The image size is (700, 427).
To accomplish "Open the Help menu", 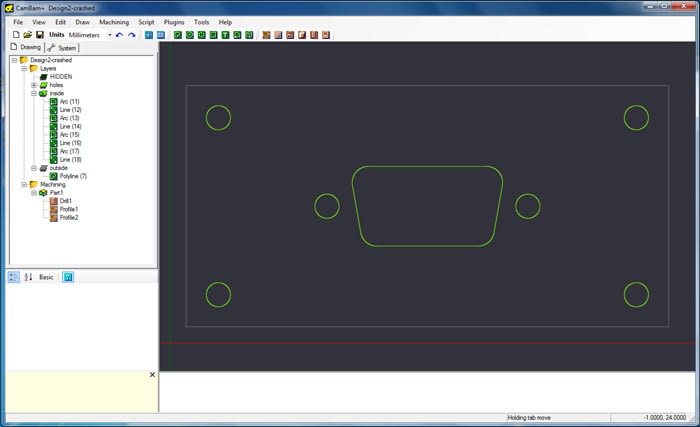I will tap(225, 22).
